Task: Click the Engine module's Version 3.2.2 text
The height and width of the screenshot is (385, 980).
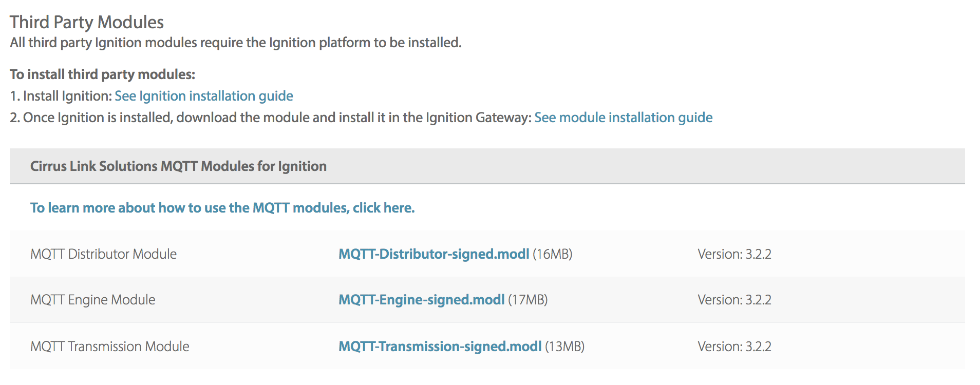Action: [734, 300]
